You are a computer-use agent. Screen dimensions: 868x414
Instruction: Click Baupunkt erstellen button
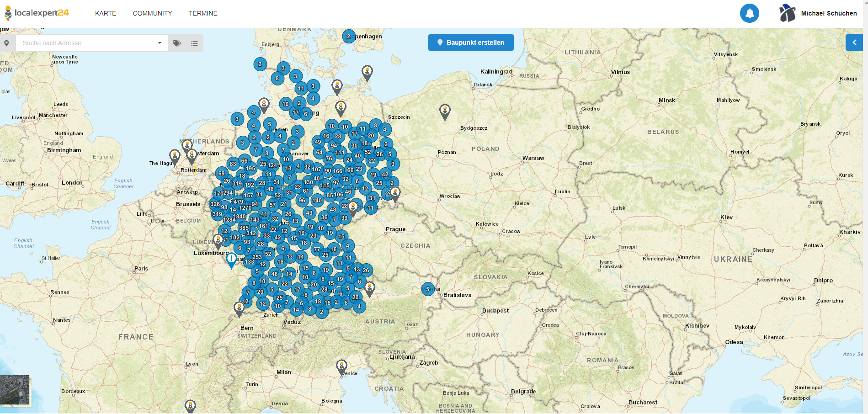tap(471, 42)
